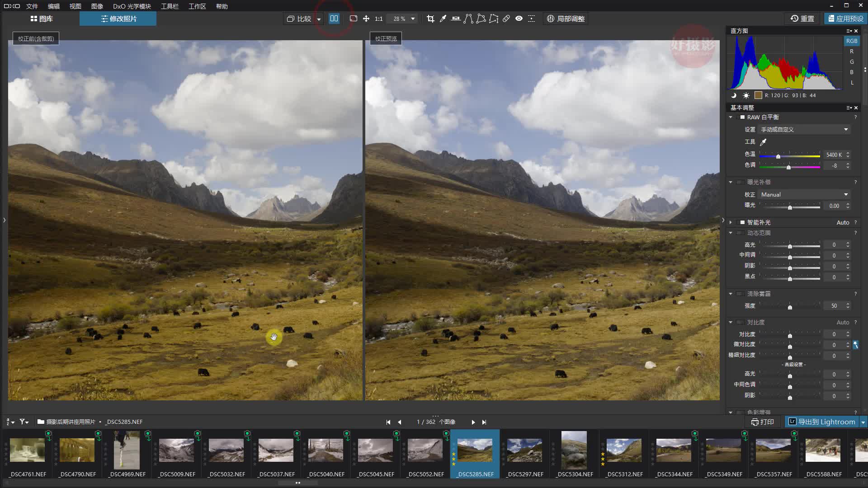The image size is (868, 488).
Task: Open the white balance 设置 dropdown
Action: point(805,129)
